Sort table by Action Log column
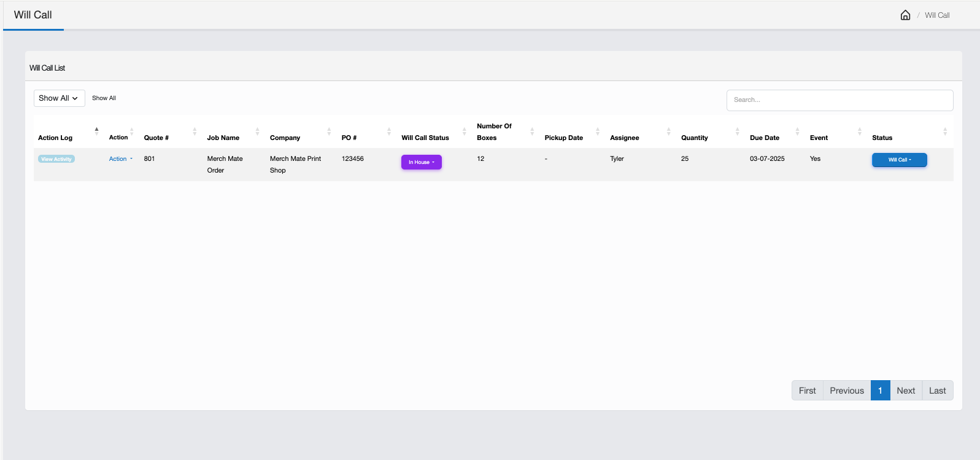The width and height of the screenshot is (980, 460). [96, 131]
